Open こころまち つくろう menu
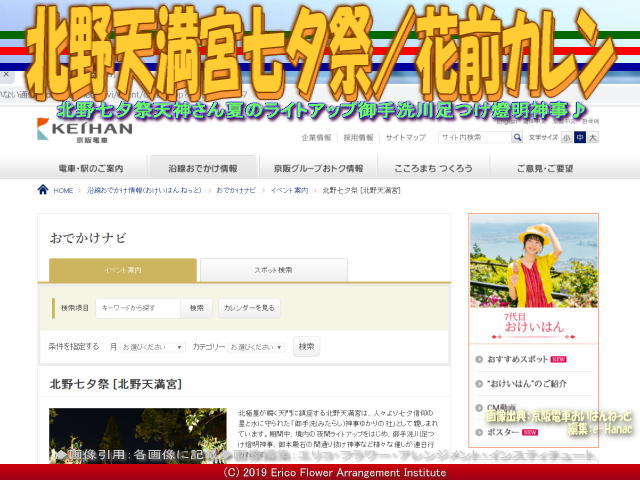Viewport: 640px width, 480px height. click(433, 168)
